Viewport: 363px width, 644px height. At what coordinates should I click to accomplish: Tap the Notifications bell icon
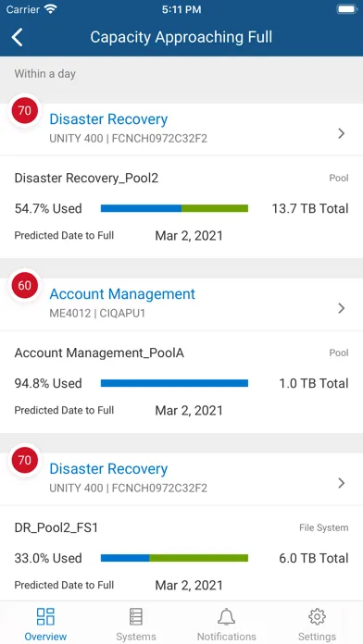click(227, 616)
